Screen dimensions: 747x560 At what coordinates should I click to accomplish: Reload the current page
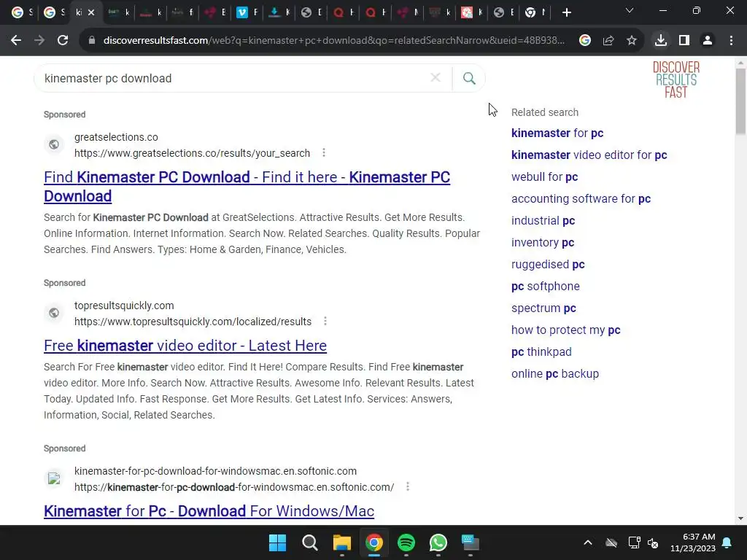63,41
